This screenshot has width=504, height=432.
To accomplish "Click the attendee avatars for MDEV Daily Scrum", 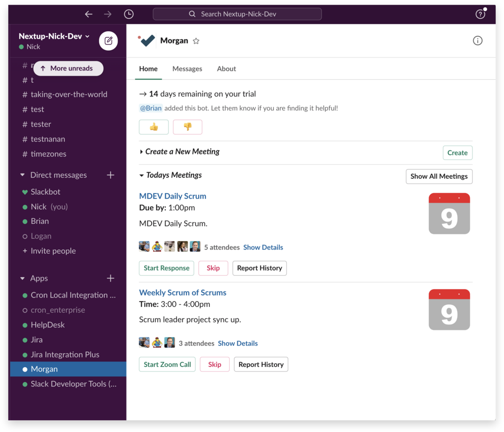I will pyautogui.click(x=170, y=246).
